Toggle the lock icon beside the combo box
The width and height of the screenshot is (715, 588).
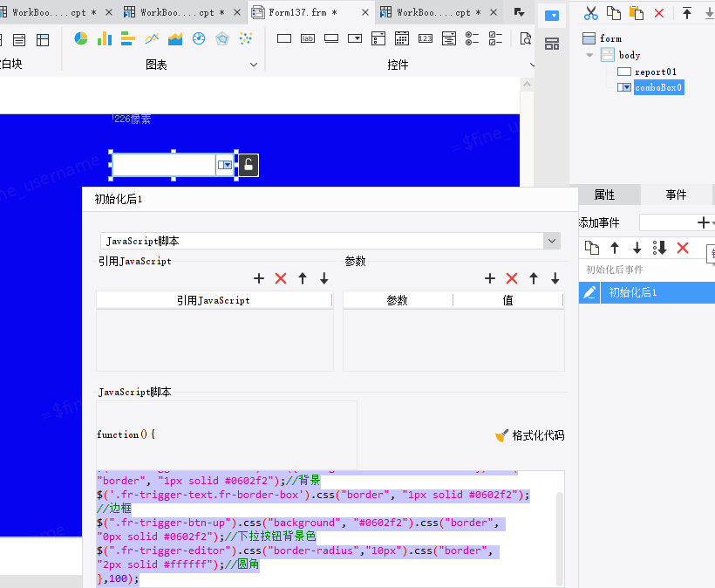(249, 165)
